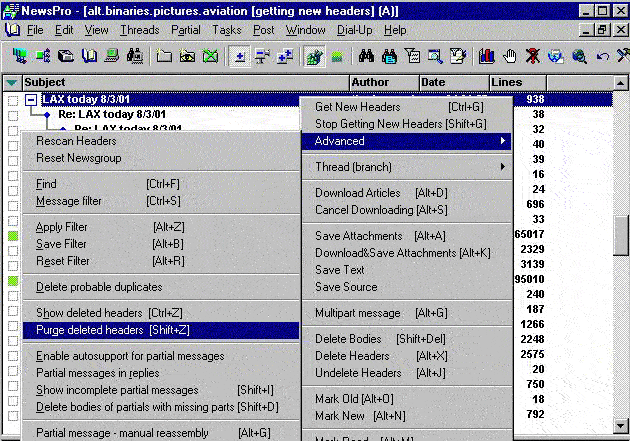This screenshot has height=441, width=630.
Task: Select Download Articles in the context menu
Action: click(x=357, y=193)
